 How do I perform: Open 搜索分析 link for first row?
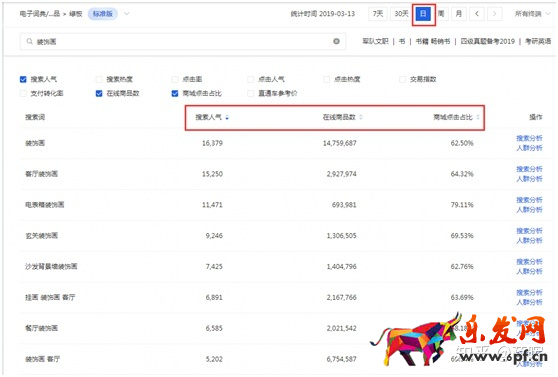[529, 138]
